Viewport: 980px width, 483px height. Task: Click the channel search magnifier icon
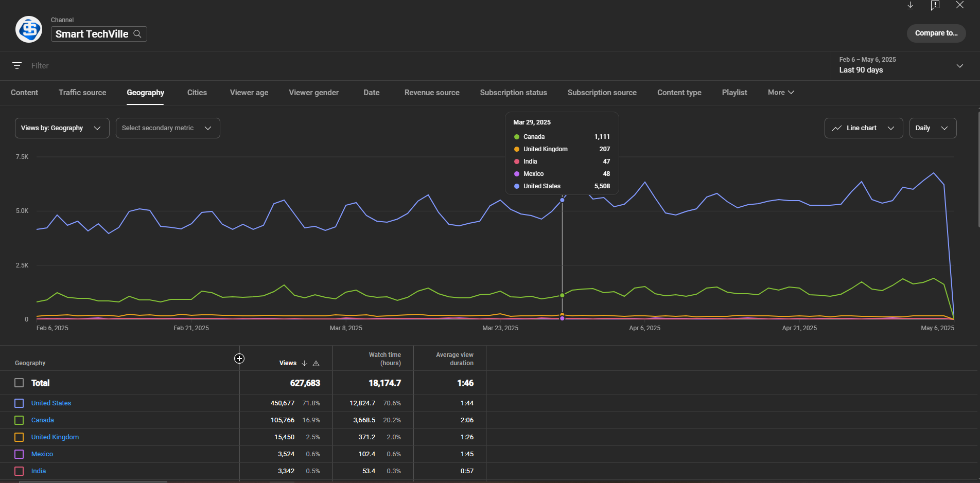tap(137, 34)
